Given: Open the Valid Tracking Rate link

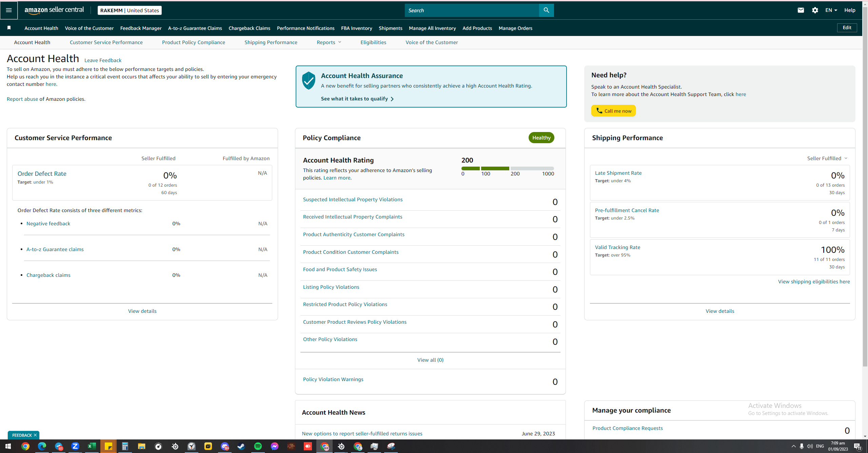Looking at the screenshot, I should pos(617,247).
